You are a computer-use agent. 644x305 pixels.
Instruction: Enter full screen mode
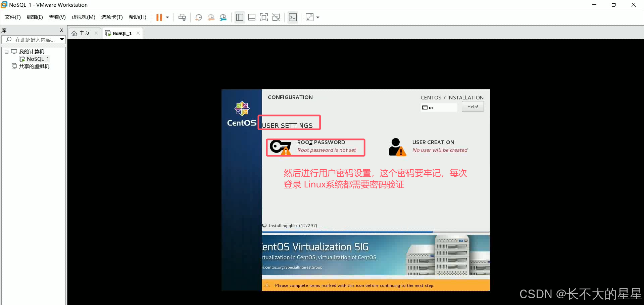pyautogui.click(x=264, y=17)
